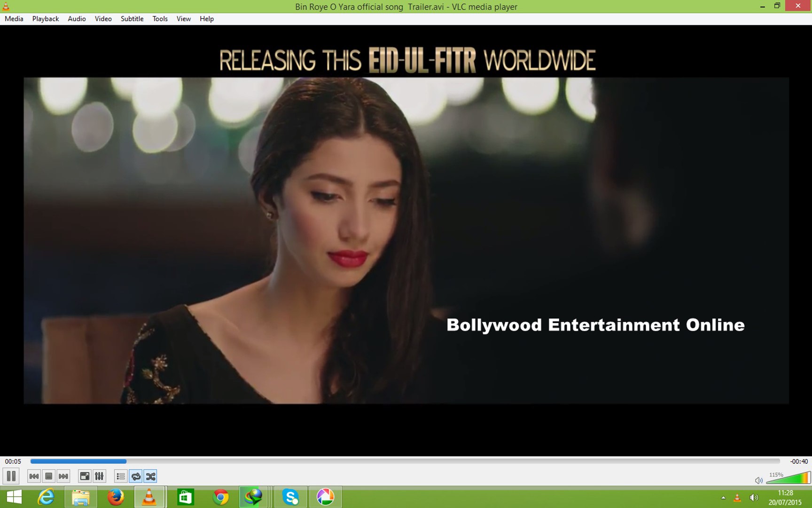Open the Video menu

(x=103, y=19)
